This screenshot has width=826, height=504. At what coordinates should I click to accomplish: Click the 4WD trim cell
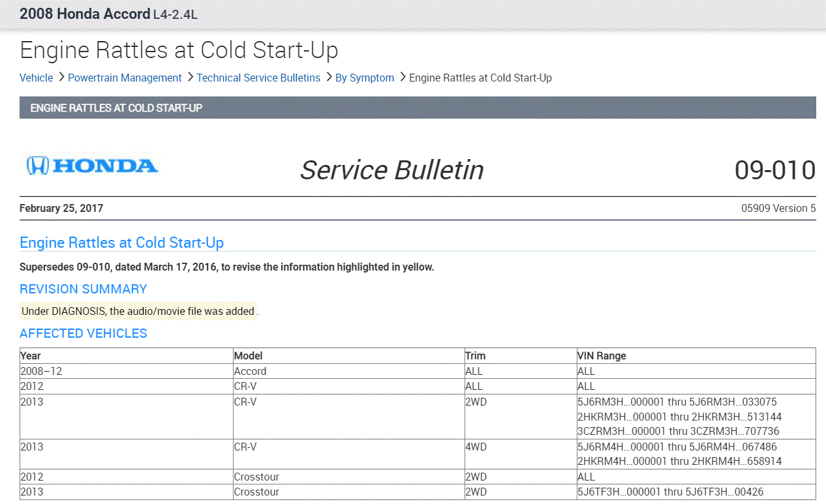click(476, 447)
